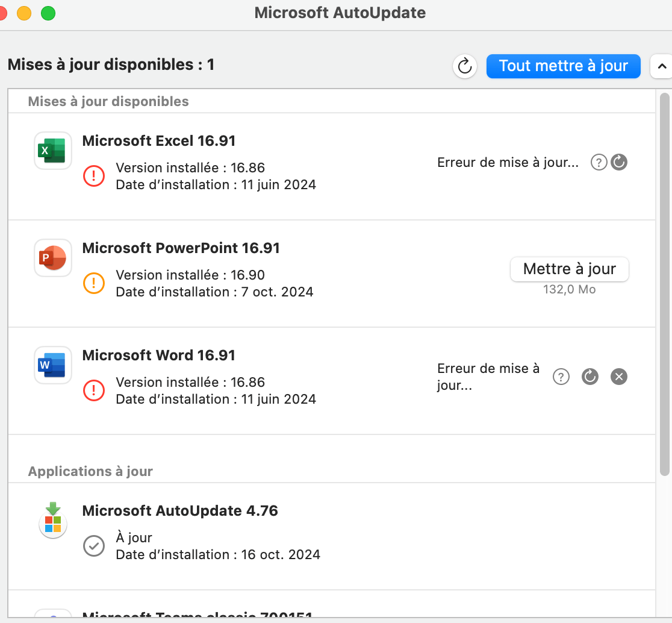Image resolution: width=672 pixels, height=623 pixels.
Task: Click Erreur de mise à jour text for Word
Action: pyautogui.click(x=488, y=377)
